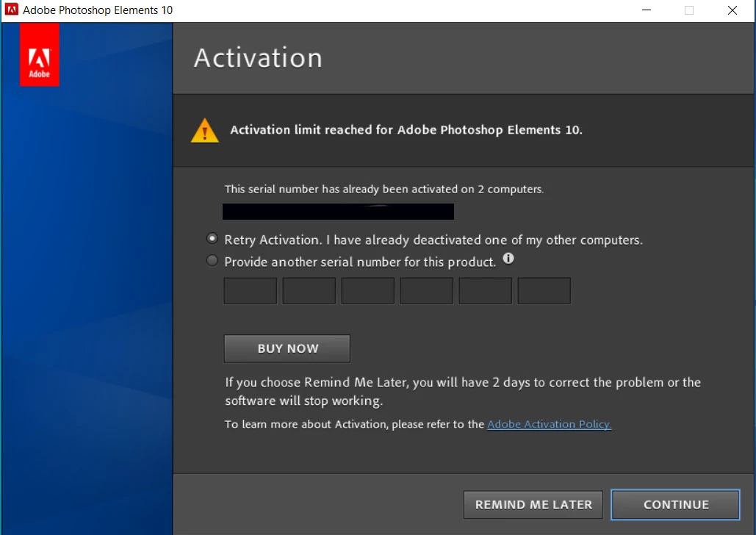Click the Activation heading text
756x535 pixels.
point(258,58)
